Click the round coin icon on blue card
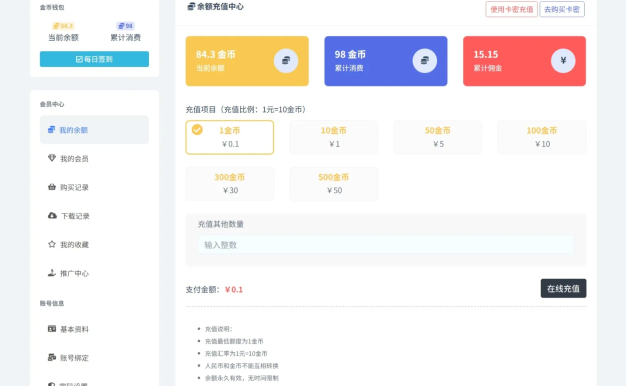 click(x=424, y=61)
